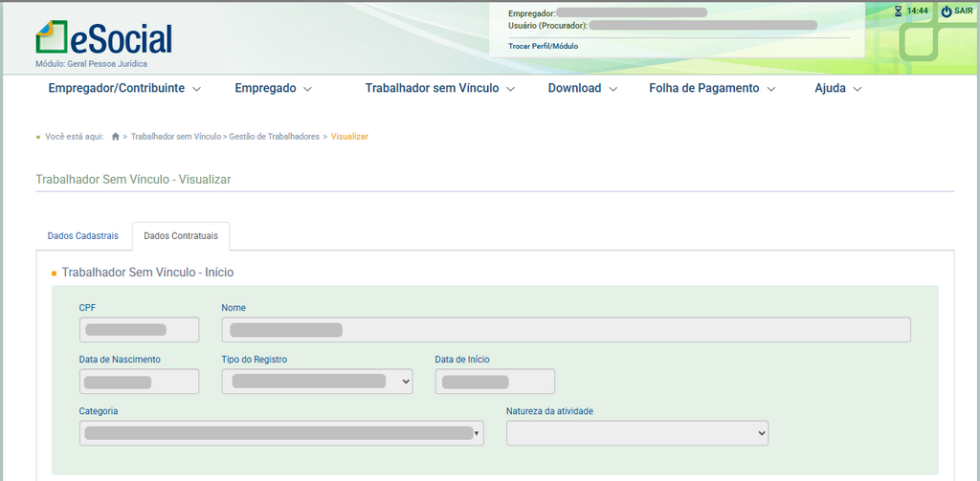The width and height of the screenshot is (980, 481).
Task: Open Trabalhador sem Vínculo menu
Action: [x=440, y=88]
